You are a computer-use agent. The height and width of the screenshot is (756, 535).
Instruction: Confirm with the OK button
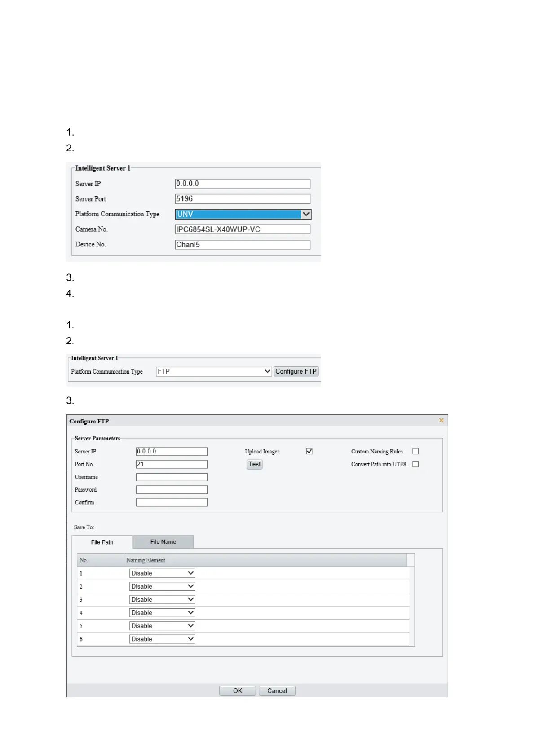coord(237,691)
